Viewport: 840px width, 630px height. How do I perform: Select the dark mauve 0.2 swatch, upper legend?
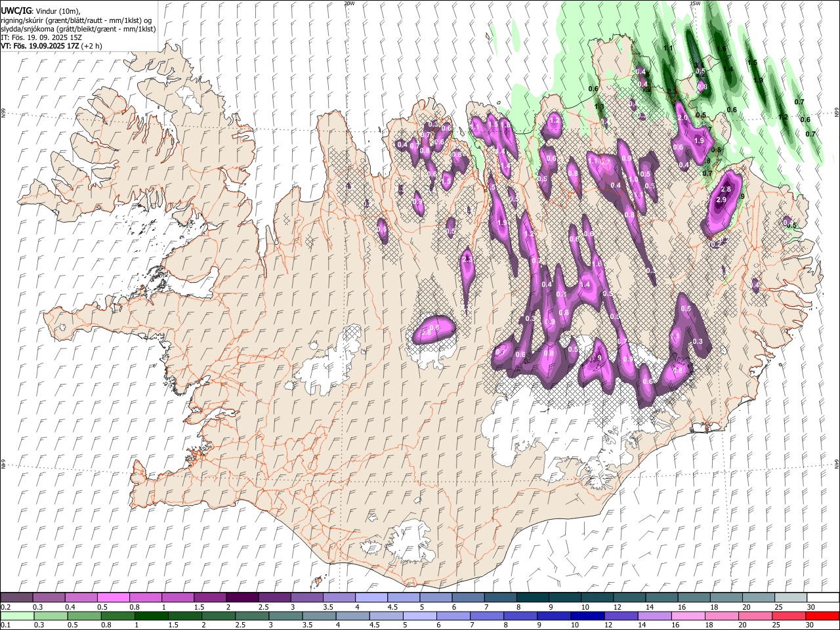pos(16,597)
